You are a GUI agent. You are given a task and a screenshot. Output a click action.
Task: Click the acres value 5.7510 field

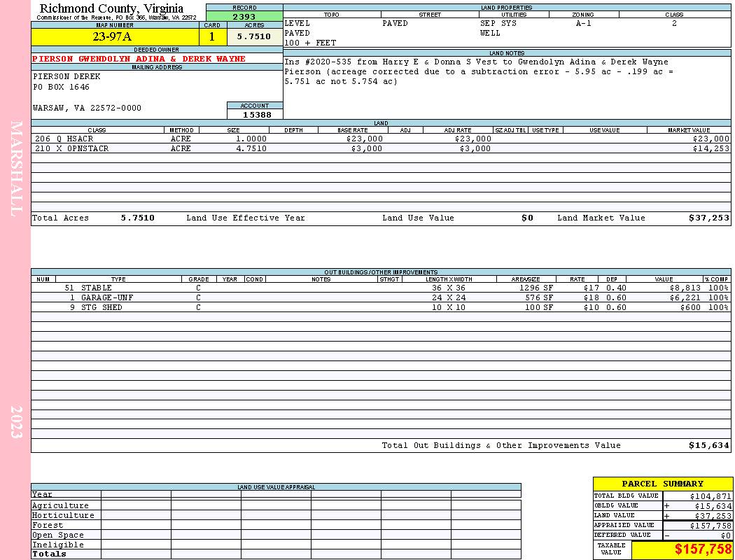255,36
